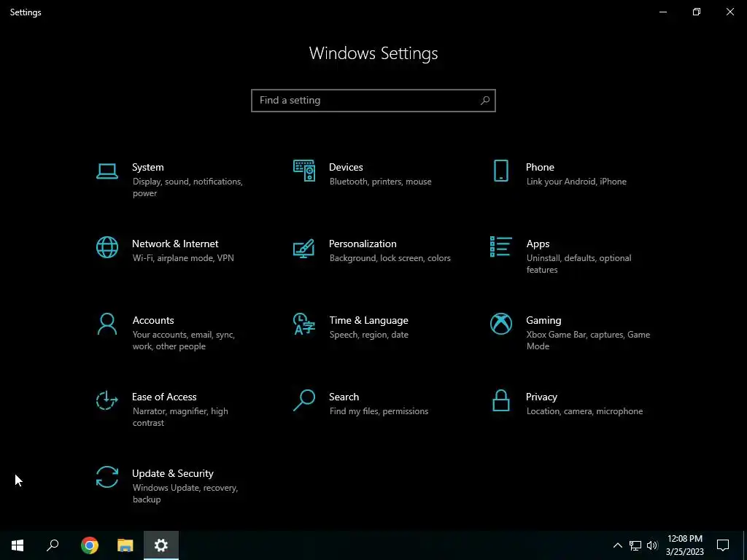Open the Devices keyboard-speaker icon
Image resolution: width=747 pixels, height=560 pixels.
pos(304,171)
